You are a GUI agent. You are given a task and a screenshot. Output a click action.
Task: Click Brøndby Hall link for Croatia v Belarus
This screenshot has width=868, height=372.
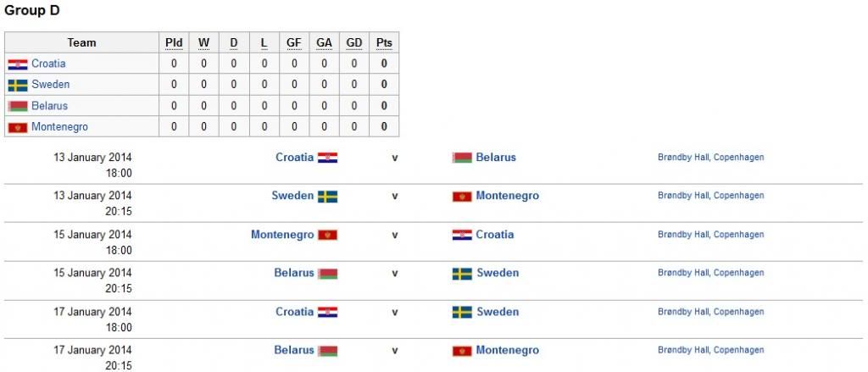point(683,158)
